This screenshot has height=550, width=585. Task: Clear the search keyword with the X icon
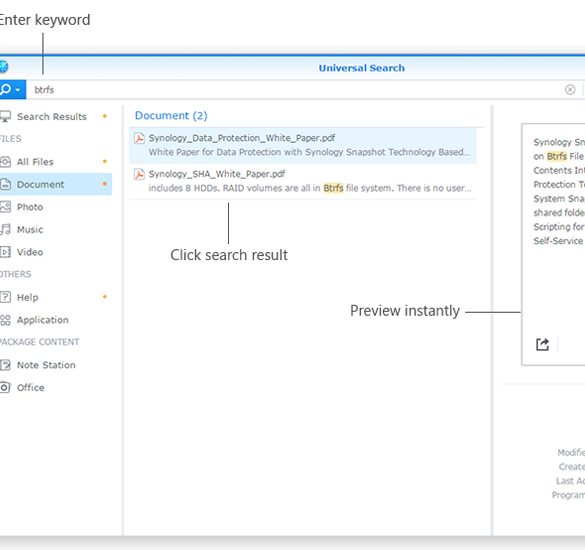click(570, 90)
